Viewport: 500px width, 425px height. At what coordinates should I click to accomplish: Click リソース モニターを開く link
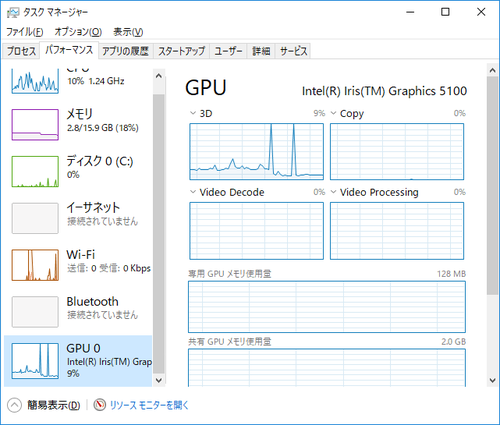click(149, 405)
